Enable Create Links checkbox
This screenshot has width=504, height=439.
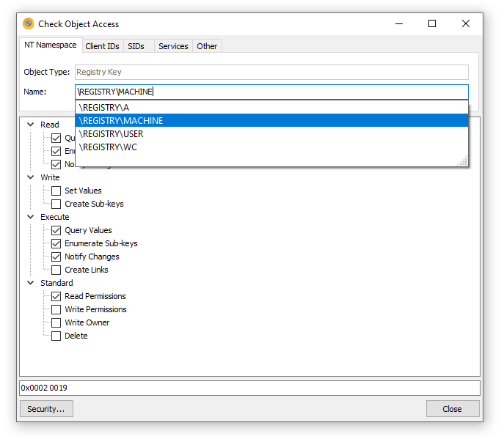56,270
